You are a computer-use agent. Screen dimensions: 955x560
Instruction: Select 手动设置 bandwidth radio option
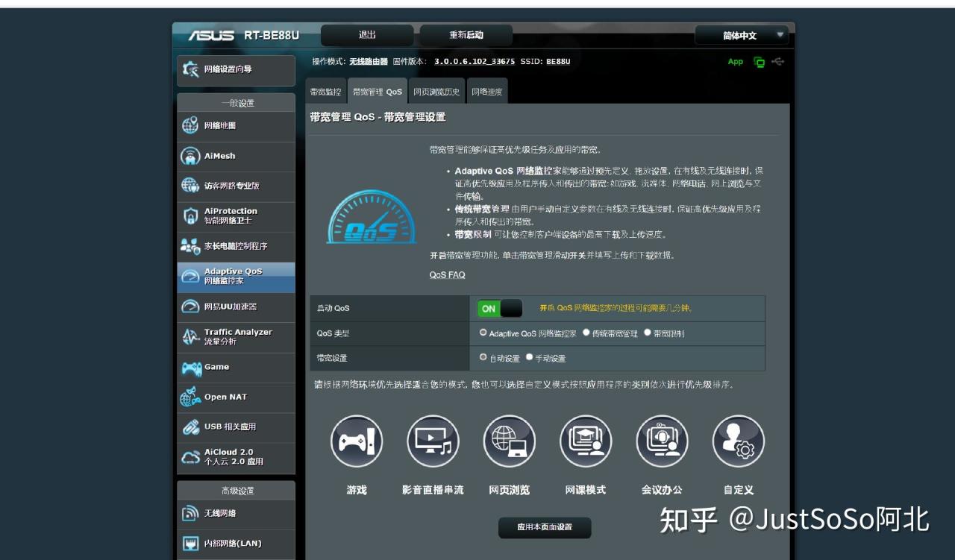coord(529,357)
